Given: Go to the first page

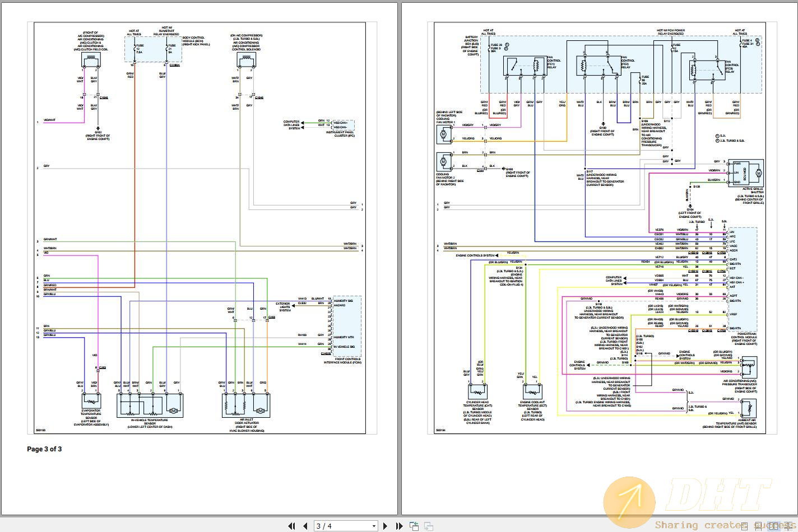Looking at the screenshot, I should (x=291, y=526).
